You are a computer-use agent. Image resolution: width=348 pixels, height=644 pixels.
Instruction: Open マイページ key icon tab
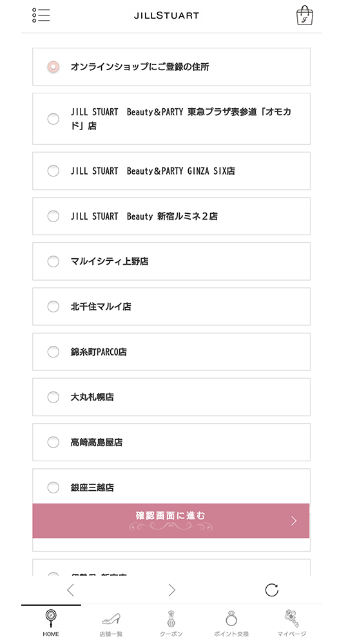[x=292, y=623]
